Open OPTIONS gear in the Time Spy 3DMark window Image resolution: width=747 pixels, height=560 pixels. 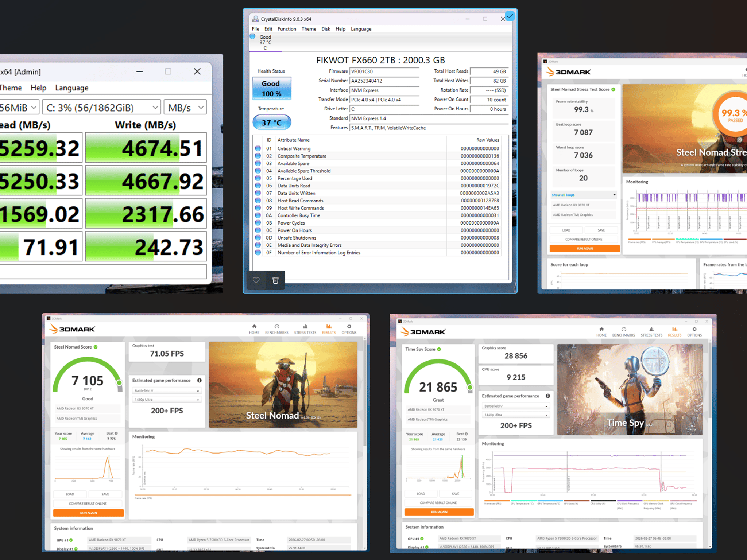click(x=694, y=332)
